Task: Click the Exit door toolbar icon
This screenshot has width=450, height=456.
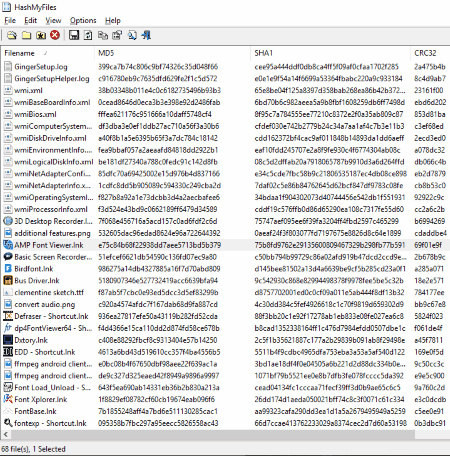Action: coord(146,35)
